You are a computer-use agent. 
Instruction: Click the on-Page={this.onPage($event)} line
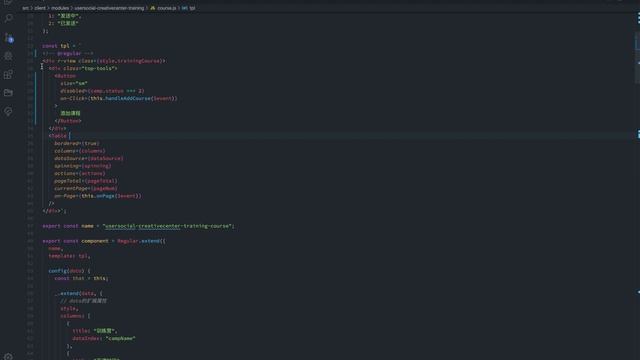tap(98, 196)
